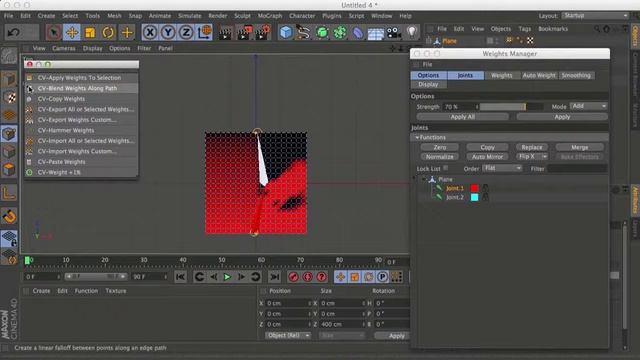
Task: Activate the Rotate tool
Action: click(x=108, y=32)
